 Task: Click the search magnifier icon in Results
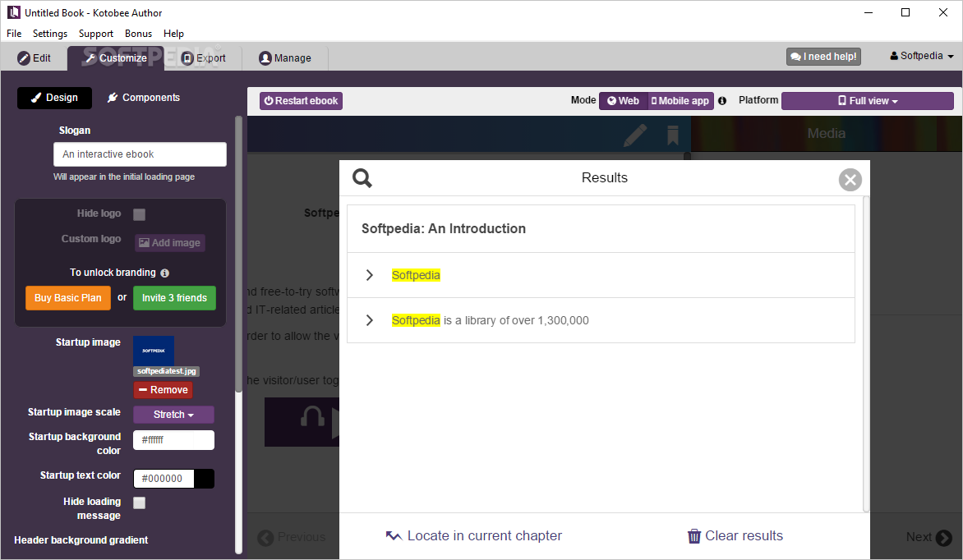point(362,179)
